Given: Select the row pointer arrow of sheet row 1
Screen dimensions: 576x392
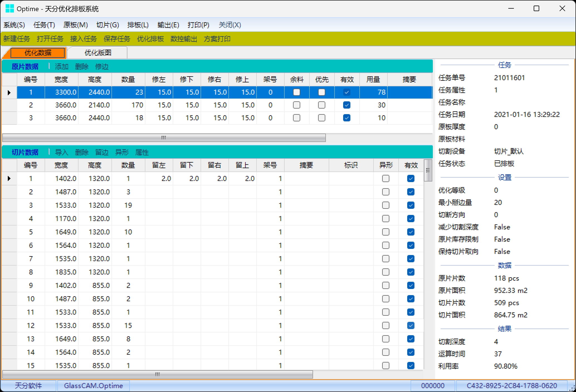Looking at the screenshot, I should coord(9,92).
